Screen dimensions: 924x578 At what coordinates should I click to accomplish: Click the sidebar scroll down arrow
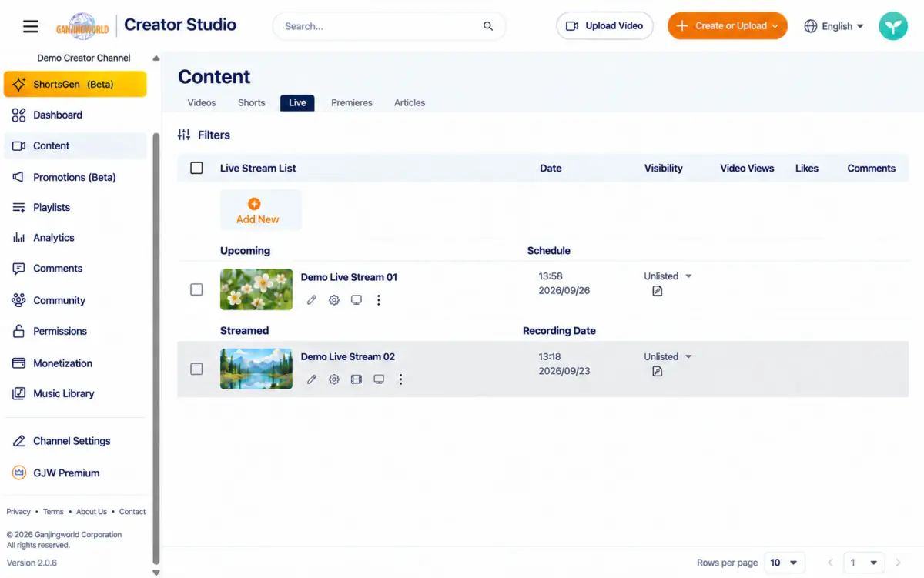click(x=156, y=572)
